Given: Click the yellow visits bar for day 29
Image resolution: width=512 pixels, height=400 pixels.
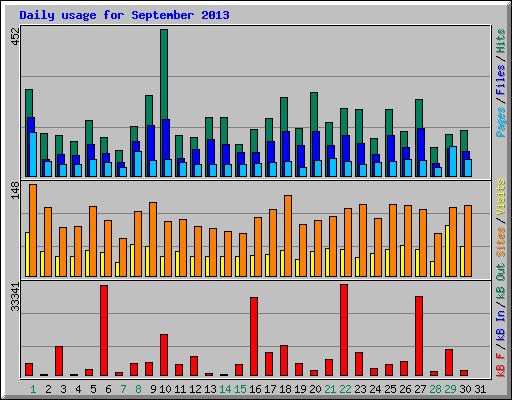Looking at the screenshot, I should tap(447, 251).
